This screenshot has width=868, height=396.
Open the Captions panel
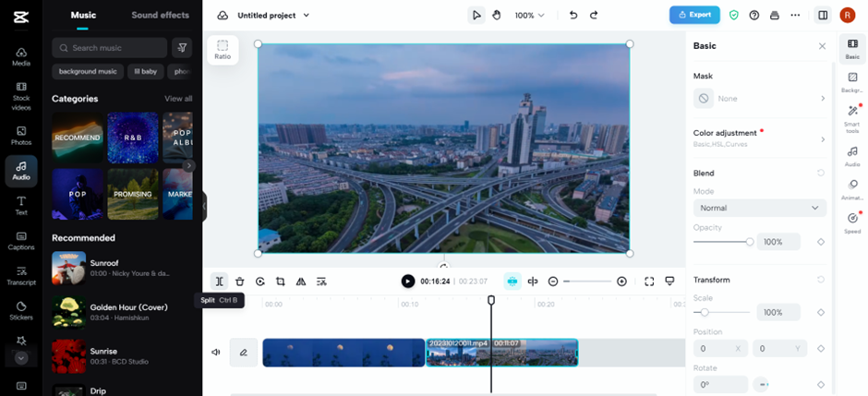tap(21, 241)
